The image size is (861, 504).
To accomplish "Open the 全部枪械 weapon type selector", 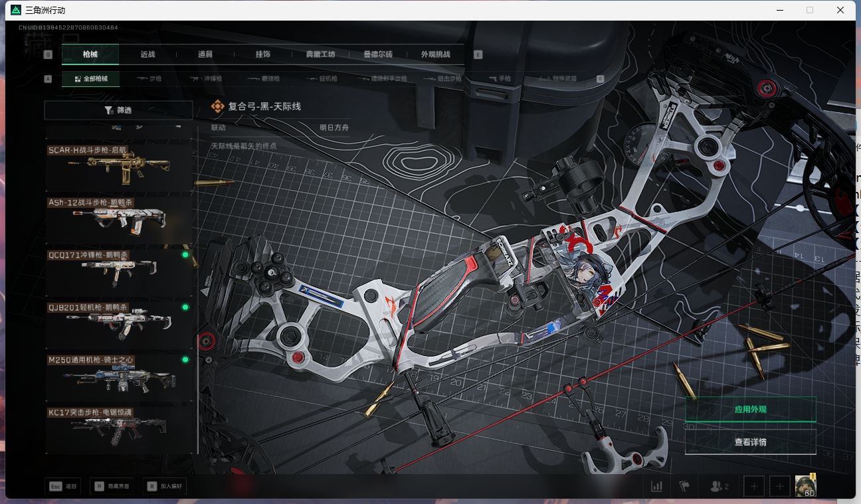I will 90,78.
